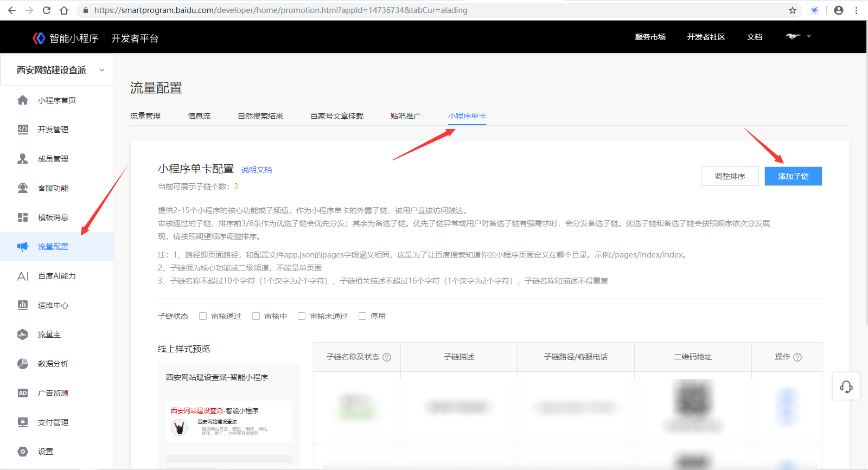Click the 广告监测 AD icon
Screen dimensions: 868x470
tap(23, 393)
